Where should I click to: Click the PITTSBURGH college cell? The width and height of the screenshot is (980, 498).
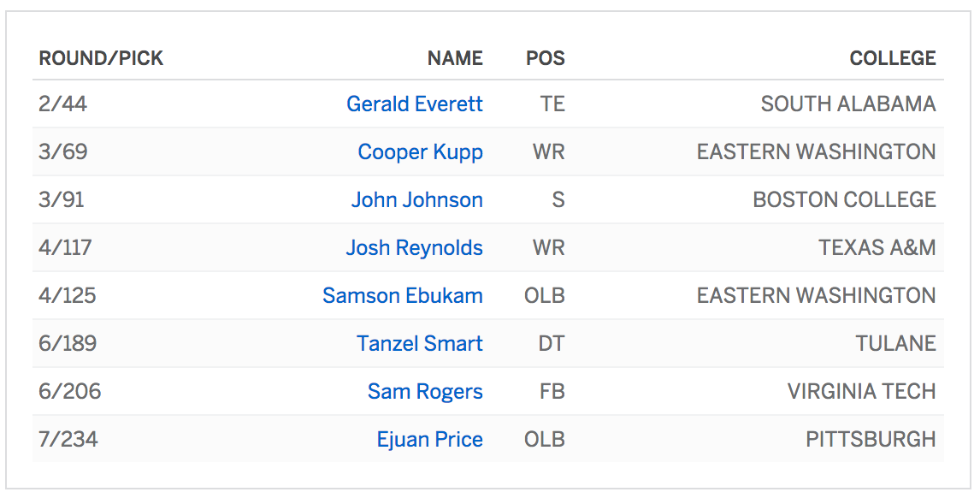(x=871, y=440)
